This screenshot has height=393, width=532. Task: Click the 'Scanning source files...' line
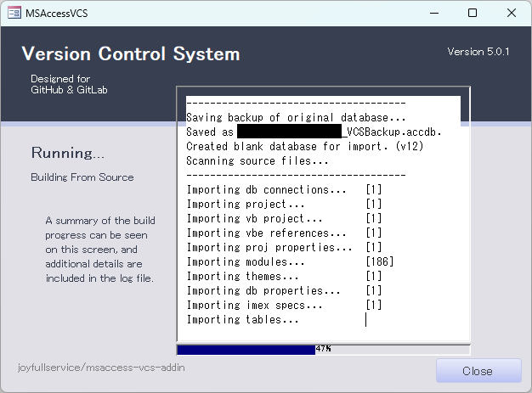click(258, 160)
